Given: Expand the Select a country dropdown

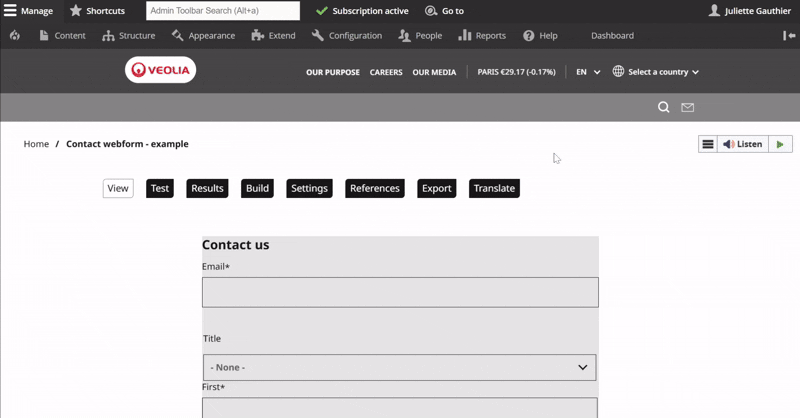Looking at the screenshot, I should 656,72.
